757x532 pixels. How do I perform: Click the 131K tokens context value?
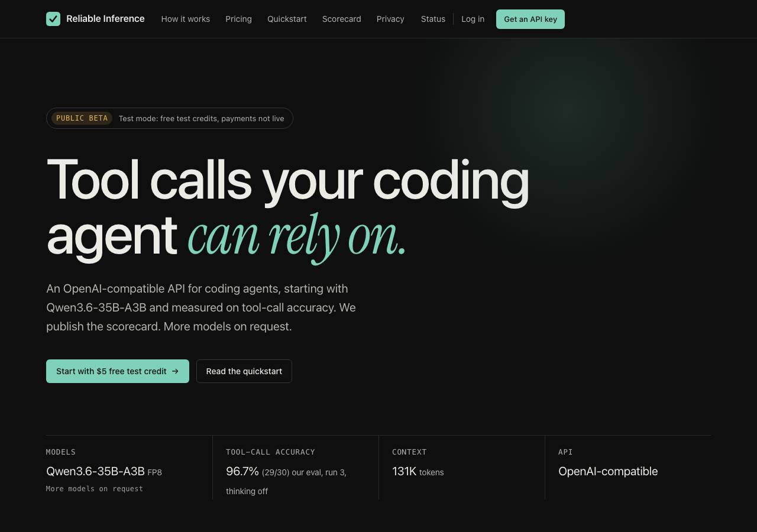point(418,471)
